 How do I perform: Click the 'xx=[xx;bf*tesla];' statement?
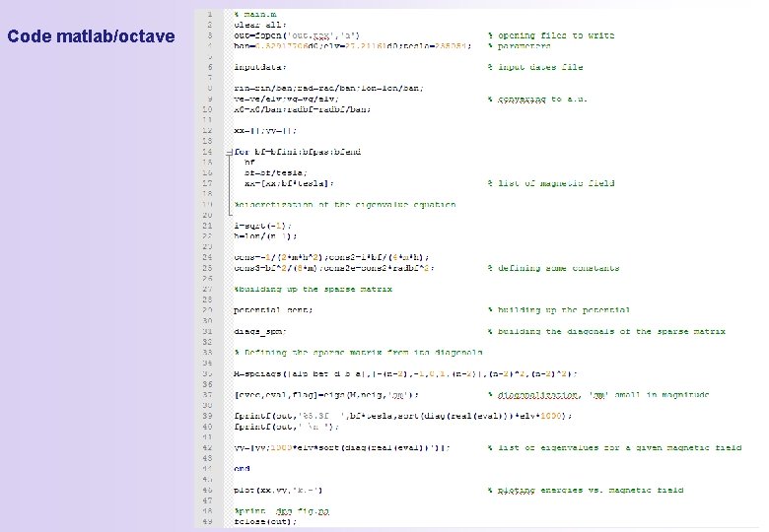289,183
